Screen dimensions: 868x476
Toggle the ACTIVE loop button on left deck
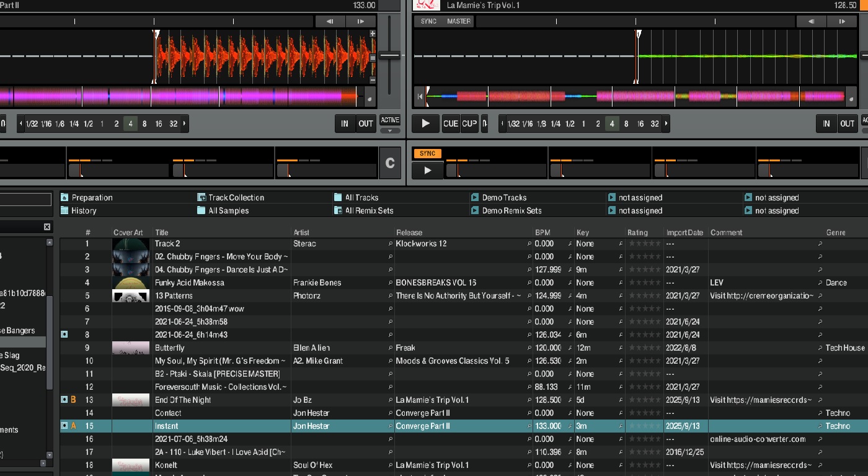click(390, 120)
